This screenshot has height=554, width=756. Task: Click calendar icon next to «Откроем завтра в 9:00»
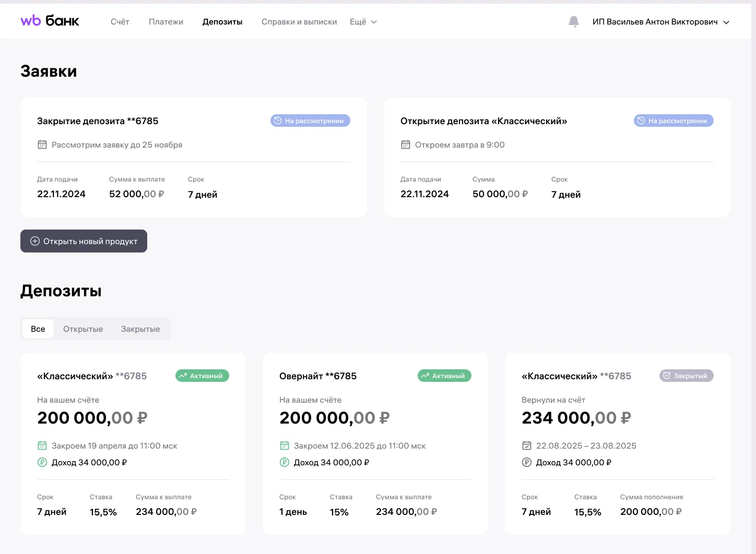click(x=406, y=144)
